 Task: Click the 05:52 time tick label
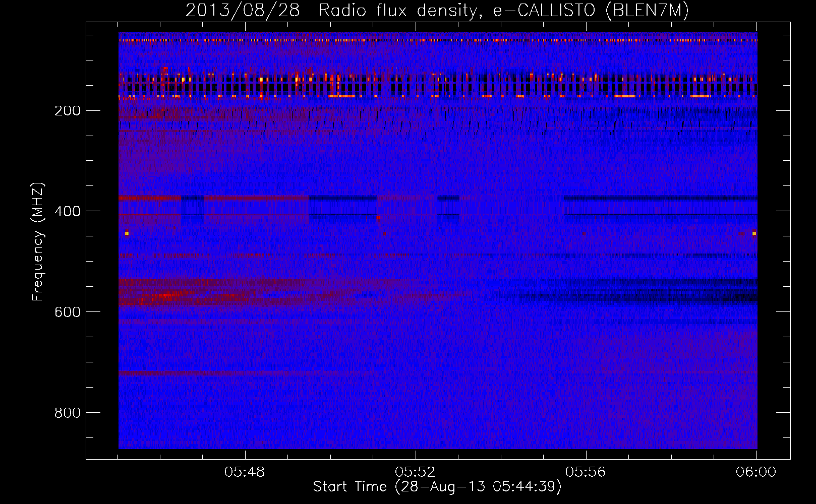click(415, 472)
